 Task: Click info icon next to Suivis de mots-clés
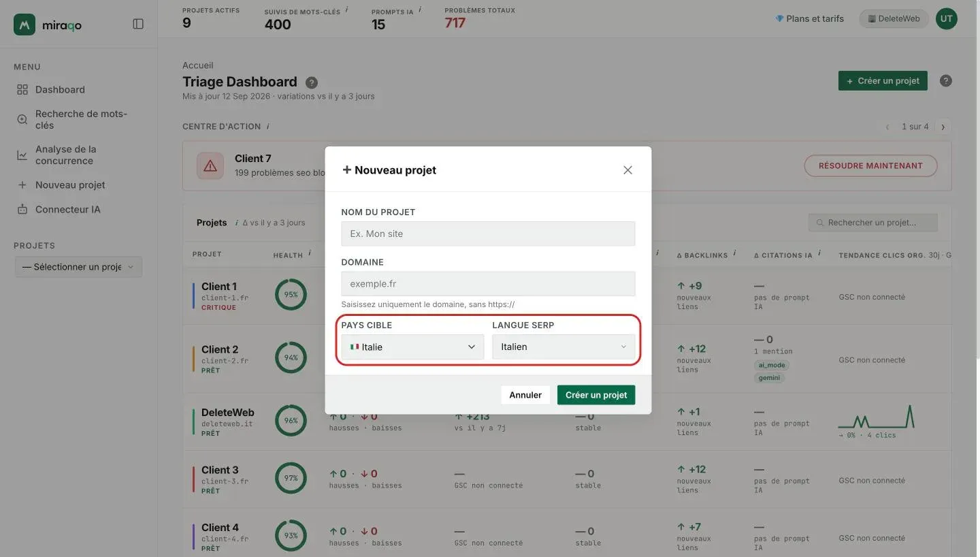(x=347, y=10)
